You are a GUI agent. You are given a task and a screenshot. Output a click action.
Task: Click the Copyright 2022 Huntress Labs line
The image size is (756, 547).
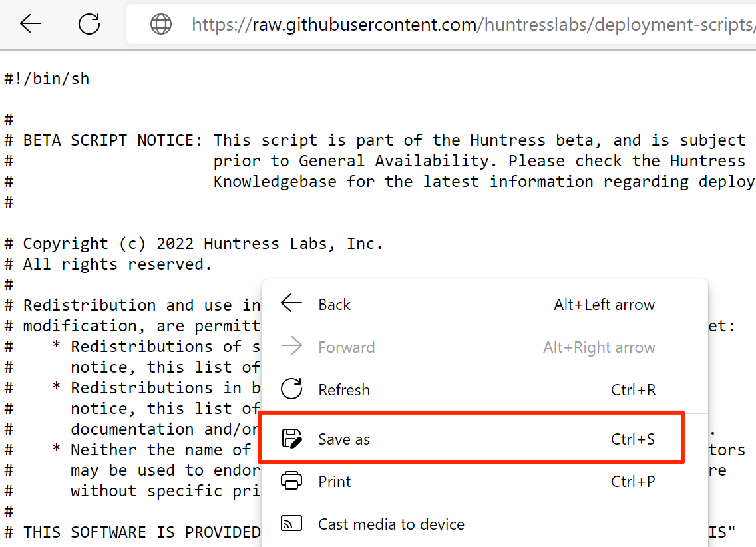point(194,244)
